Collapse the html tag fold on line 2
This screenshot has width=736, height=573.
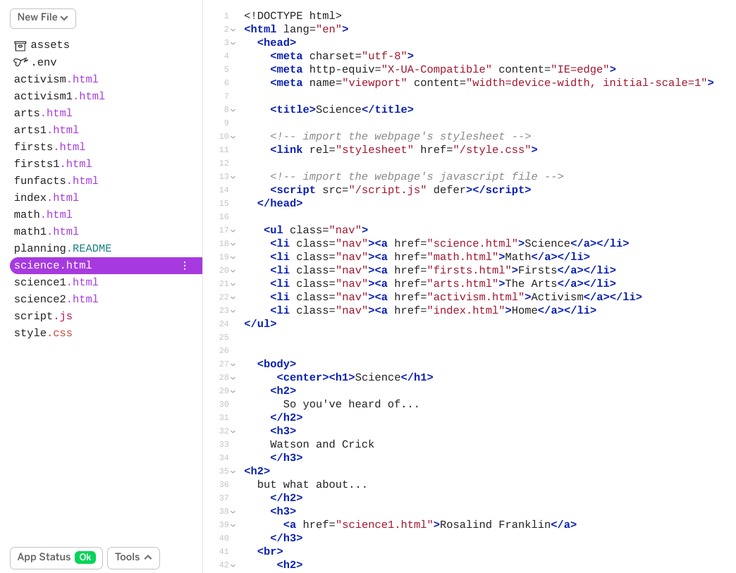[233, 30]
